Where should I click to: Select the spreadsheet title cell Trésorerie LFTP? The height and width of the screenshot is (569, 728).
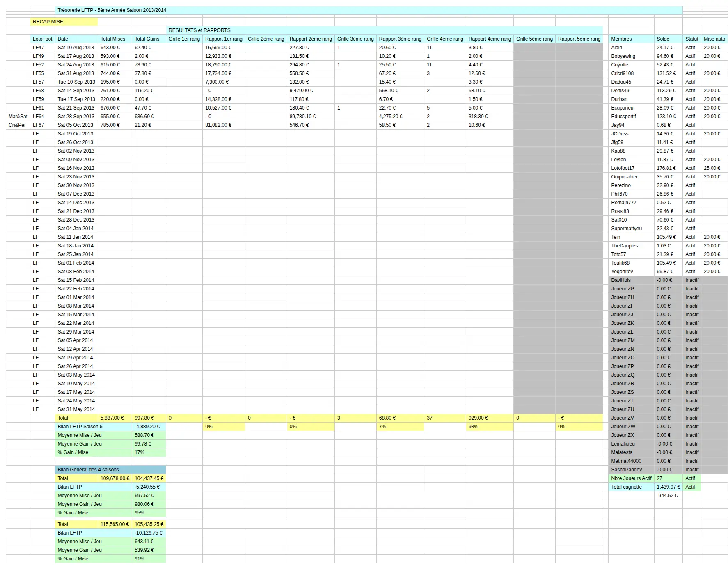tap(369, 10)
